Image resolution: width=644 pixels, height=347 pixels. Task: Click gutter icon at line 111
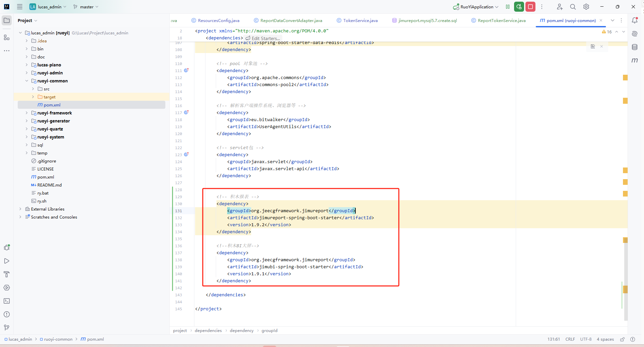point(186,70)
